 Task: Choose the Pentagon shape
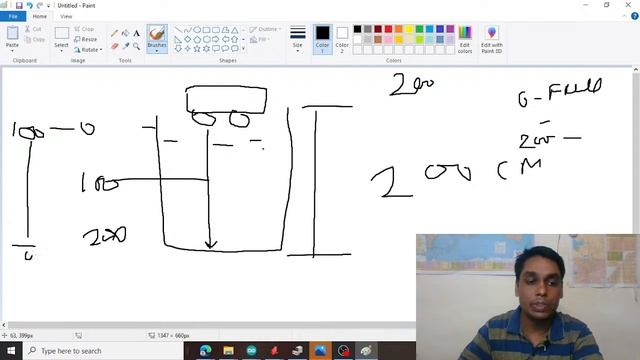click(197, 40)
